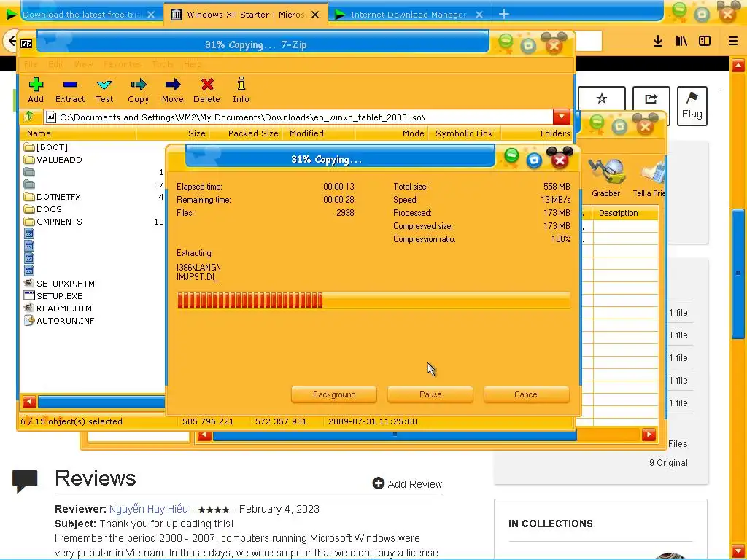Open the browser hamburger menu
The height and width of the screenshot is (560, 747).
click(x=733, y=42)
